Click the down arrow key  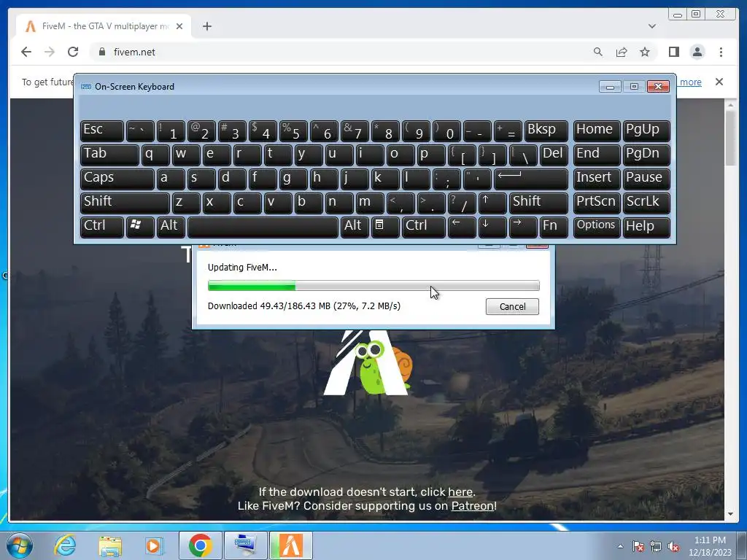492,227
